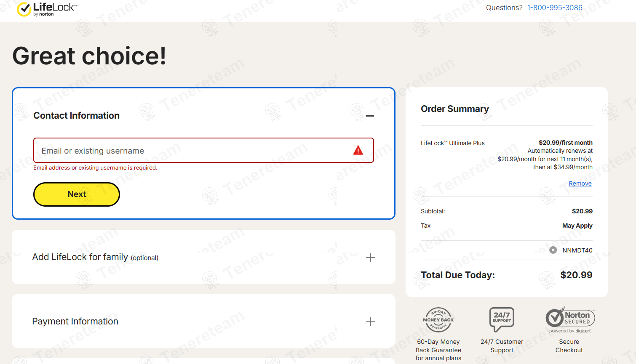
Task: Focus the Email or existing username field
Action: coord(203,150)
